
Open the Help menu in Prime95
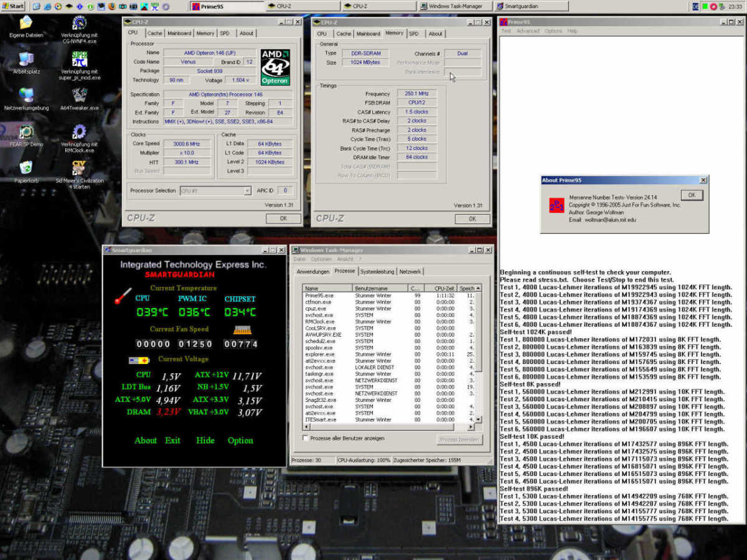tap(573, 31)
